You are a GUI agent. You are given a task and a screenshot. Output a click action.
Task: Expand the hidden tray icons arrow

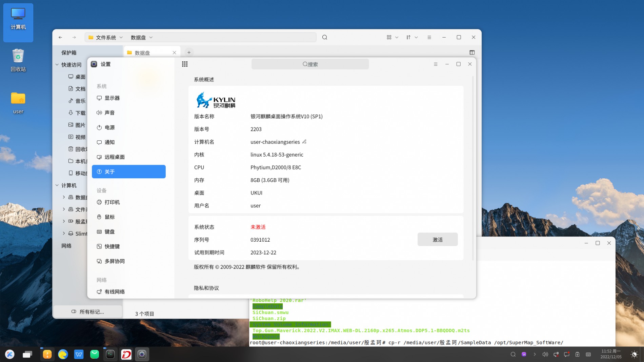tap(535, 354)
